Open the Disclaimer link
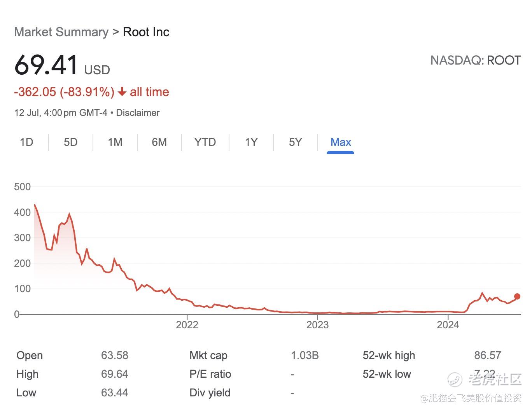 138,113
